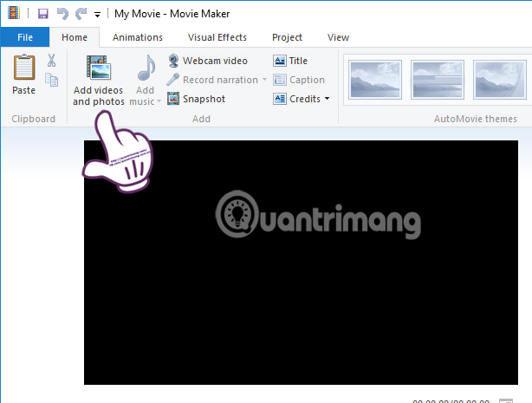
Task: Click the Movie Maker app icon in title bar
Action: point(14,13)
